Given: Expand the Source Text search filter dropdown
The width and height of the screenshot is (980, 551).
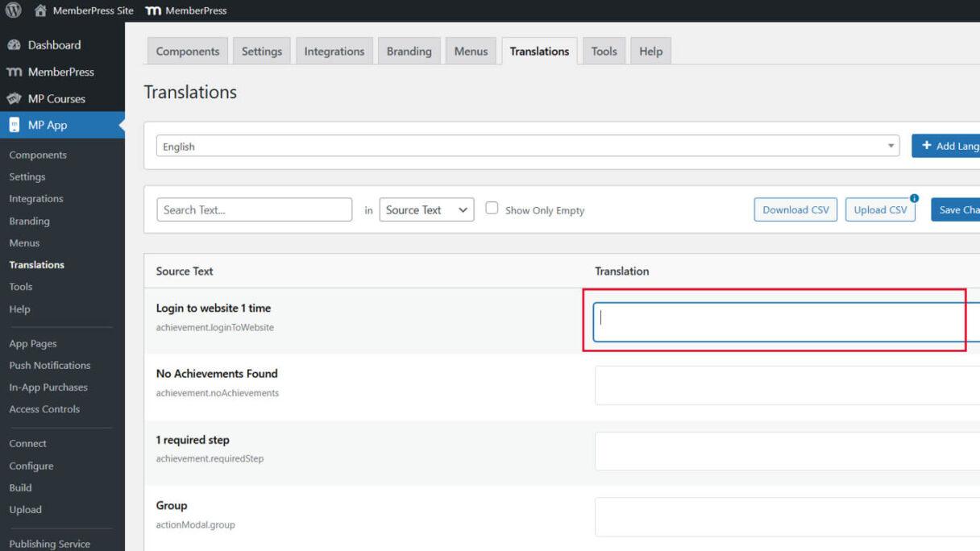Looking at the screenshot, I should pyautogui.click(x=426, y=209).
